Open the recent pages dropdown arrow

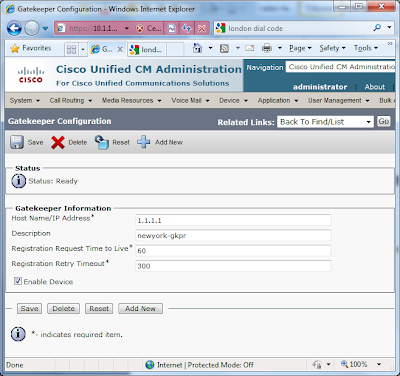pos(45,29)
